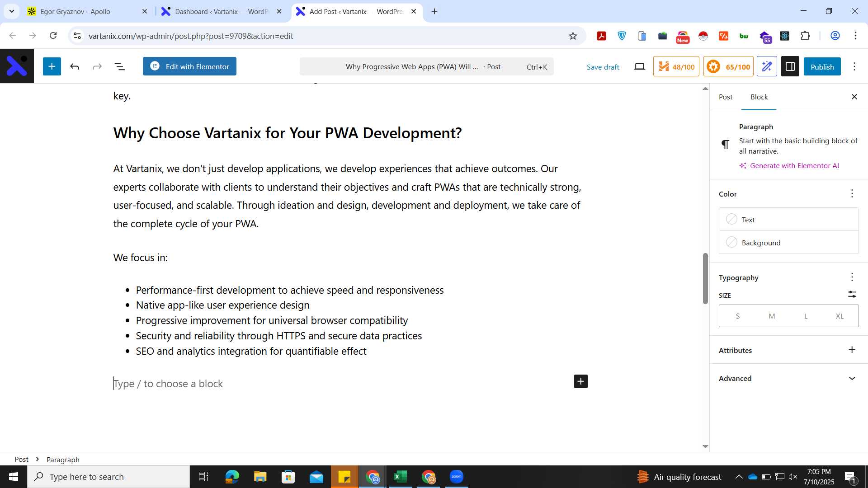868x488 pixels.
Task: Open the Windows Start menu
Action: coord(13,477)
